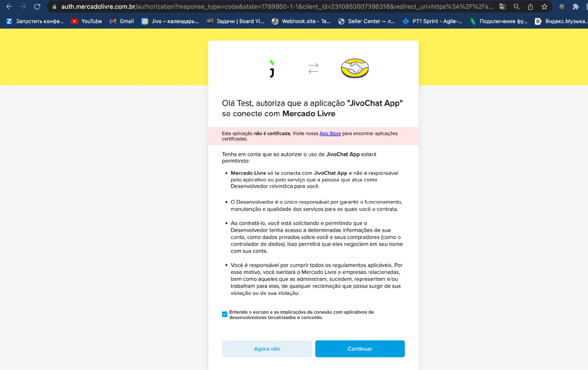
Task: Click the zoom magnifier icon in address bar
Action: 516,6
